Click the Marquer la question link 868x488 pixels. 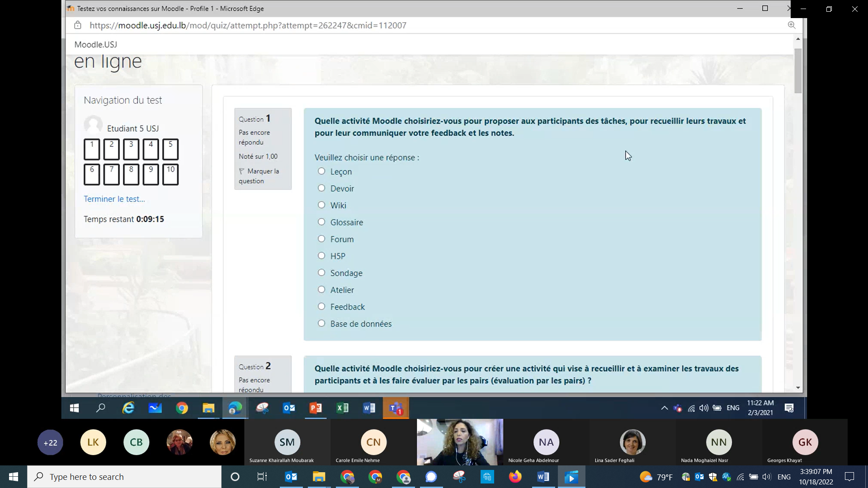259,176
